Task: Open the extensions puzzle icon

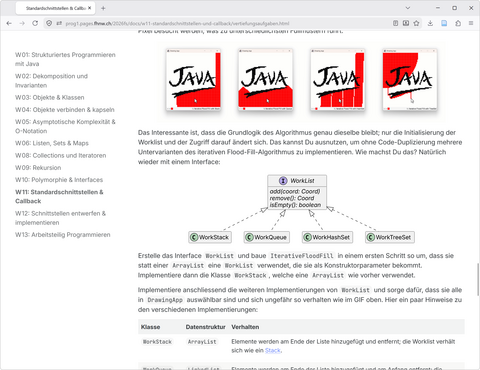Action: coord(458,23)
